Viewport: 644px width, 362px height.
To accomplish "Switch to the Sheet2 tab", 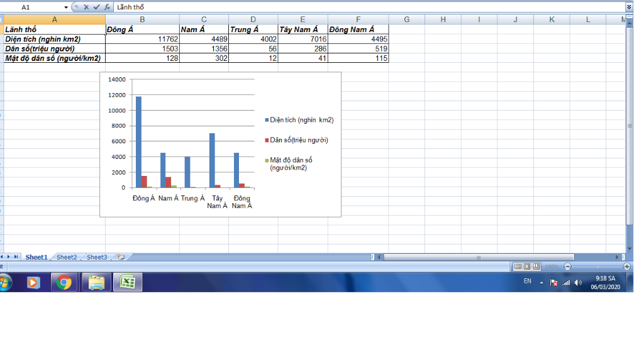I will (67, 257).
